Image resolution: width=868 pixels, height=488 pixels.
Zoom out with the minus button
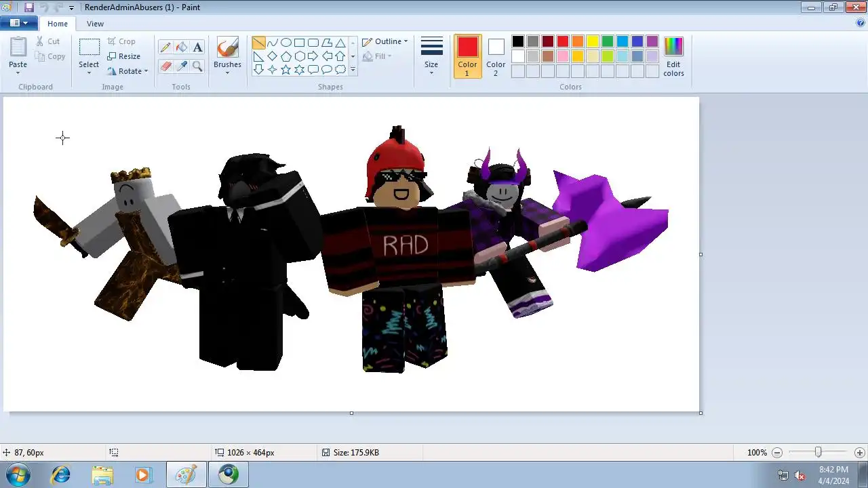pos(777,453)
